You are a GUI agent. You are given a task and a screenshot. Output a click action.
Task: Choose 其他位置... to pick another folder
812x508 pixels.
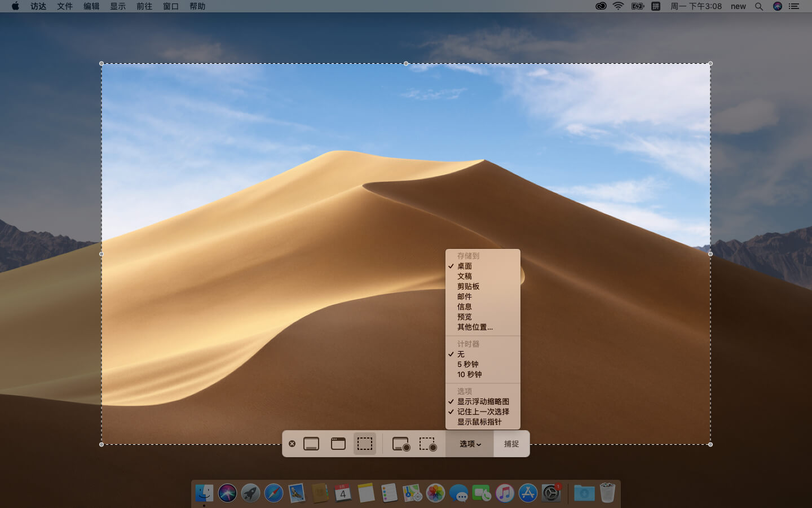(483, 327)
